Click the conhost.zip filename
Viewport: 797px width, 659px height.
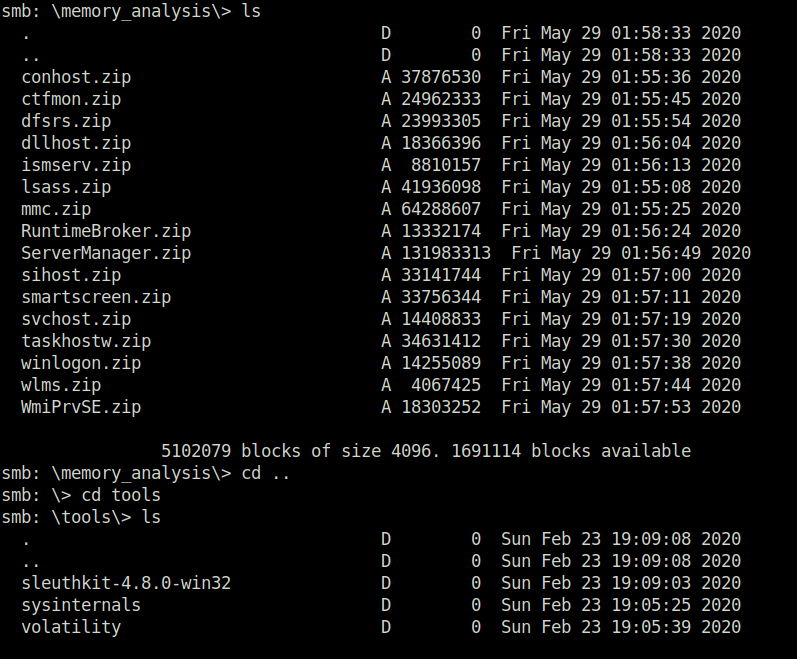tap(76, 77)
